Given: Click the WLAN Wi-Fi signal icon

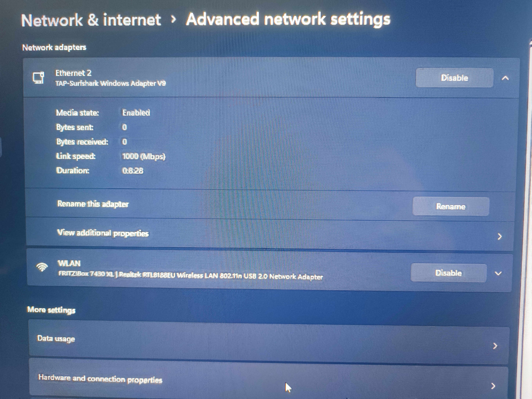Looking at the screenshot, I should [x=42, y=267].
